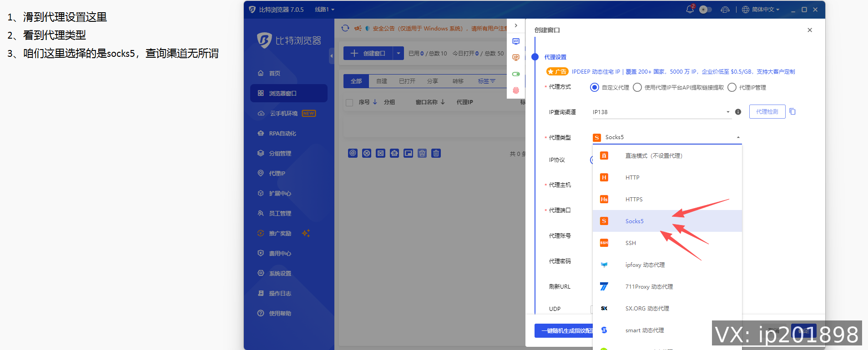
Task: Click the refresh icon beside the announcement
Action: tap(345, 28)
